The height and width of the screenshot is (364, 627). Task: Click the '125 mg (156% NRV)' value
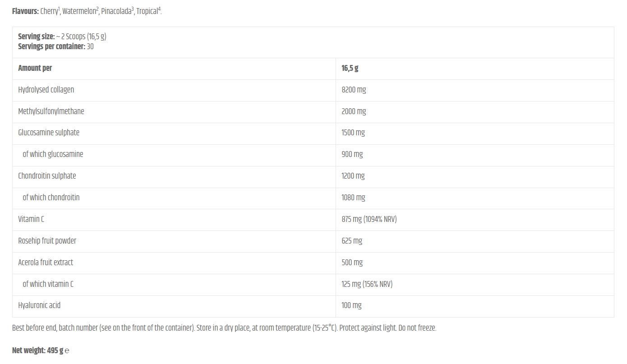coord(367,284)
